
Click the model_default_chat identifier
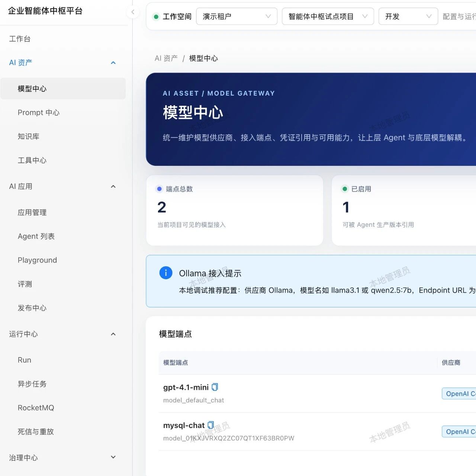coord(193,400)
